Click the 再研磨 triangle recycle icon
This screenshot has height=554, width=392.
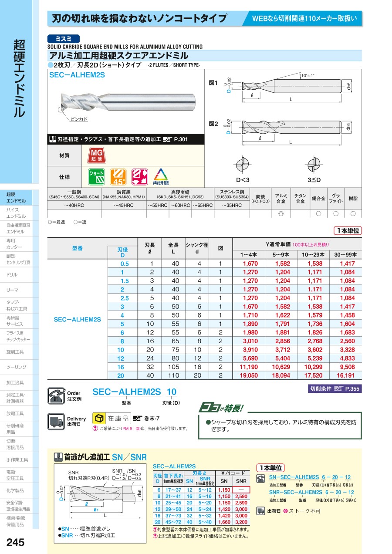161,177
